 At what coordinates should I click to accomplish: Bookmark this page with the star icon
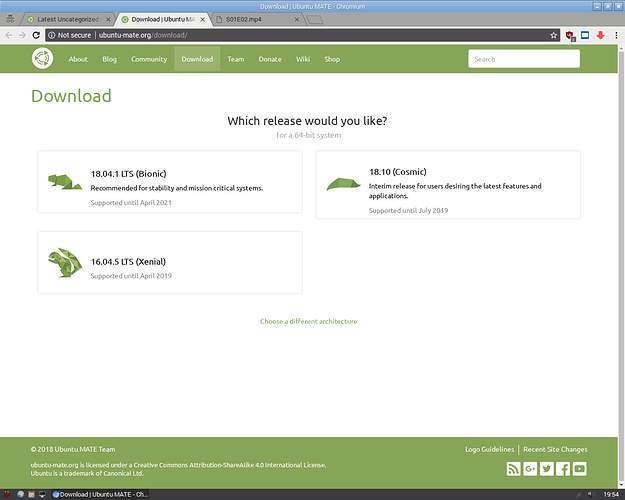554,35
